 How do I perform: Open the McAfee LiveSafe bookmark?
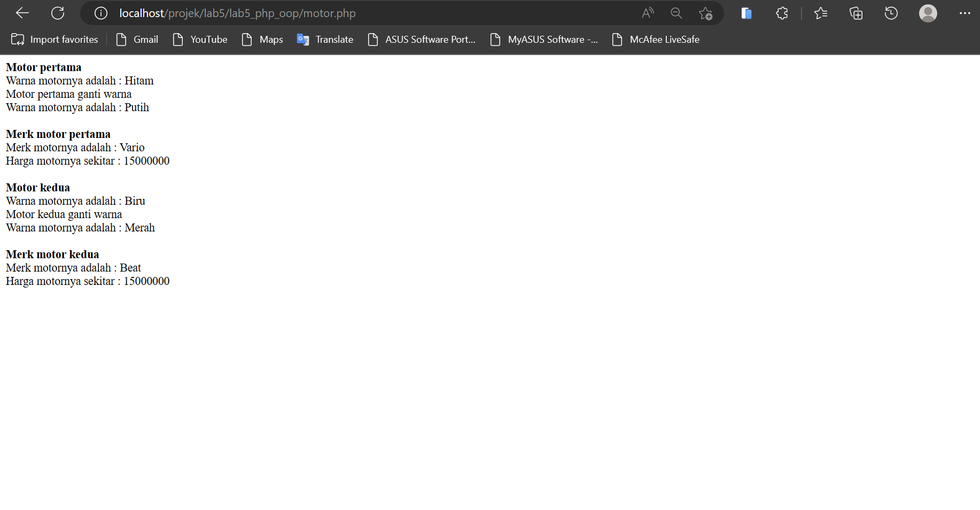coord(656,39)
